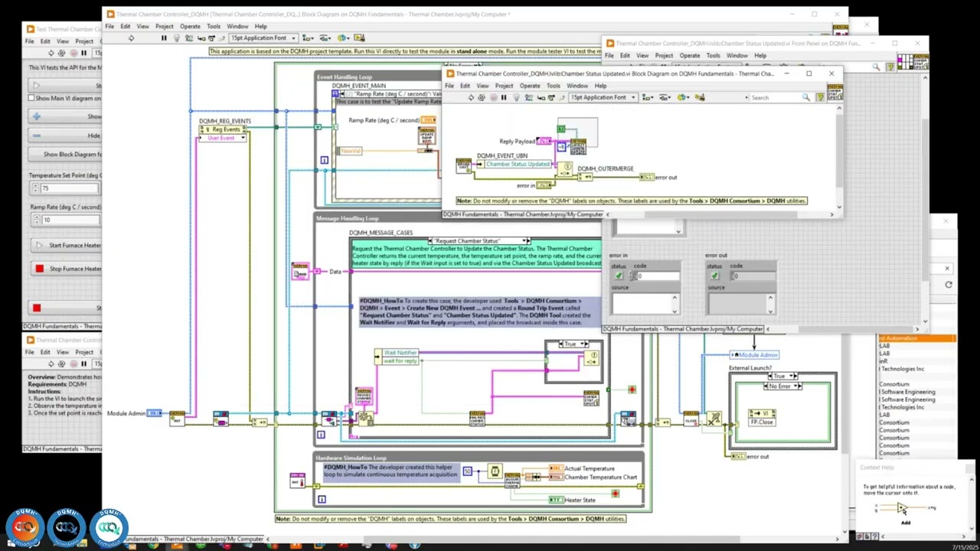Toggle the Heater State boolean terminal
Viewport: 980px width, 551px height.
556,500
